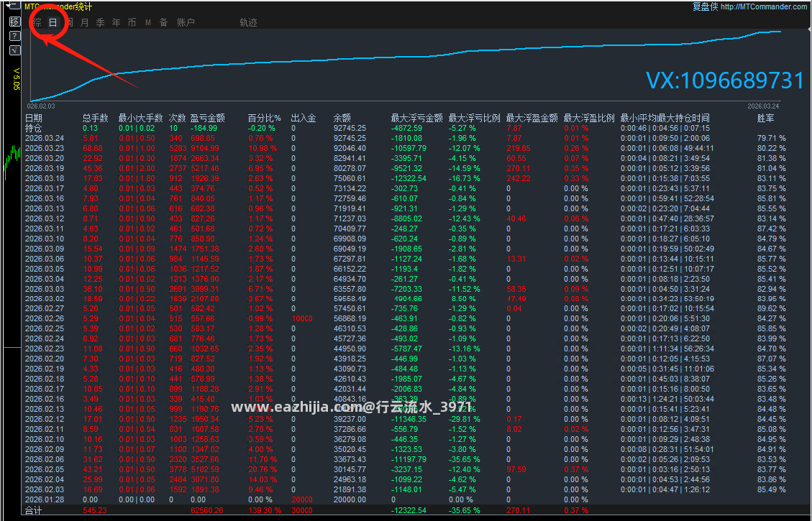
Task: Open the 周 weekly statistics tab
Action: pyautogui.click(x=68, y=22)
